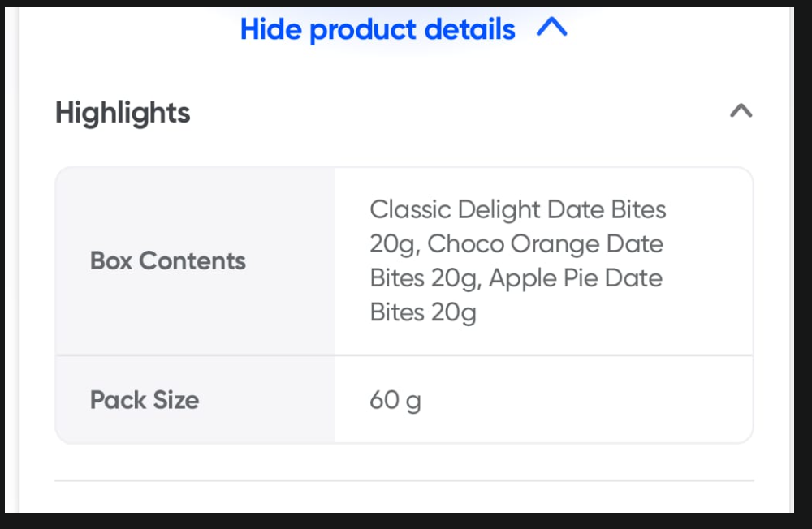The width and height of the screenshot is (812, 529).
Task: Click the horizontal divider below the Highlights table
Action: 404,480
